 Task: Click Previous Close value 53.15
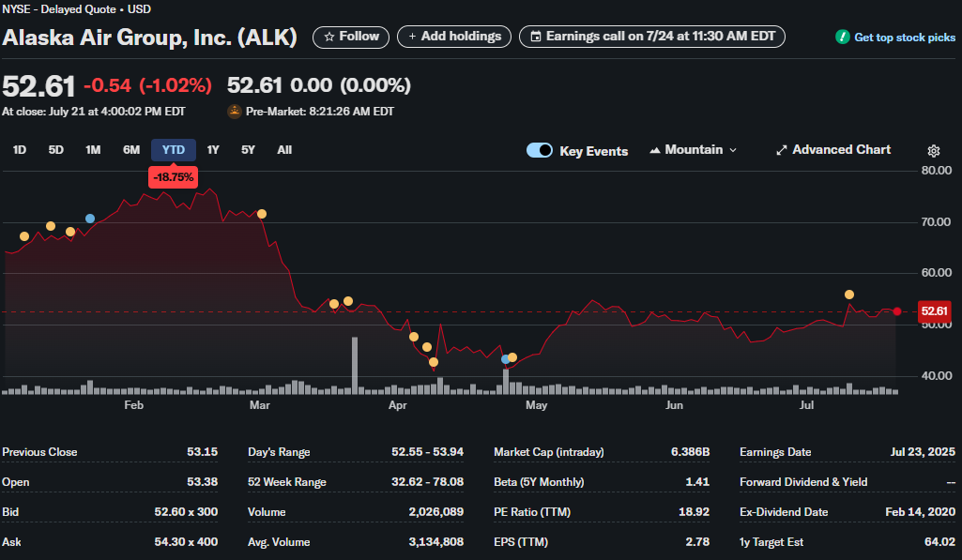click(x=203, y=452)
